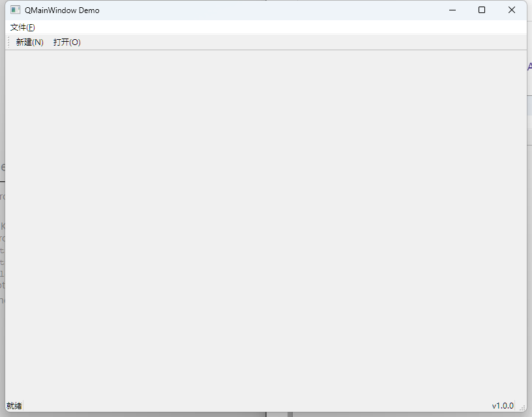This screenshot has width=532, height=417.
Task: Open the 文件(F) menu
Action: 22,27
